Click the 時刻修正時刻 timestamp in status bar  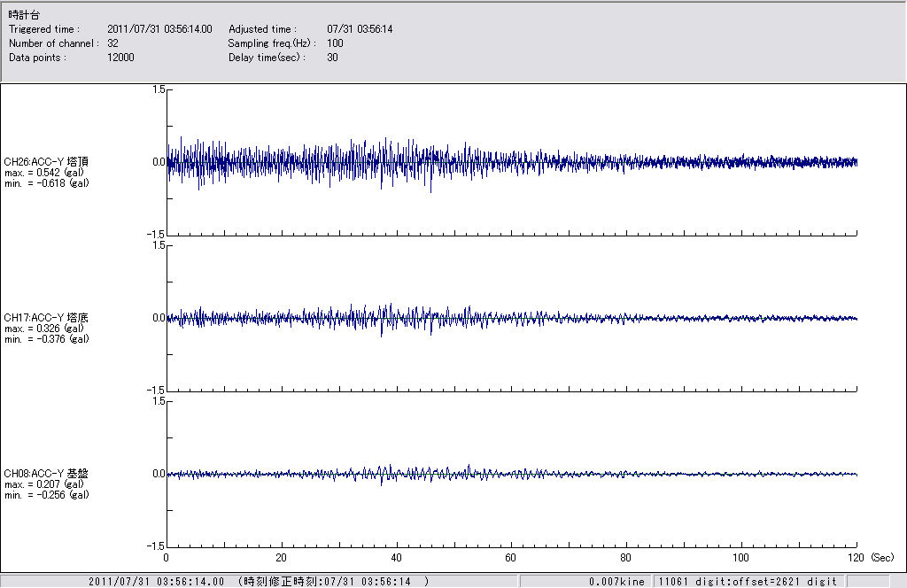point(334,582)
